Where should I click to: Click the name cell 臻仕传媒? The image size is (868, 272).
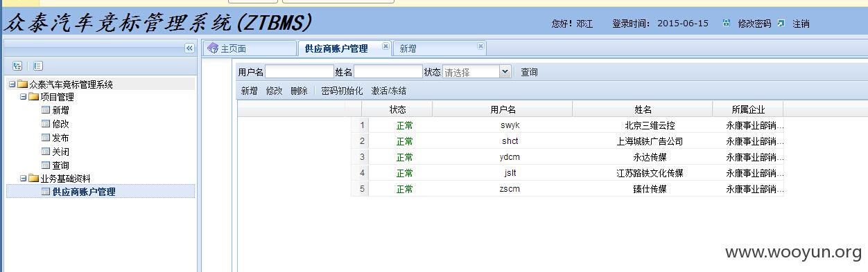[650, 189]
